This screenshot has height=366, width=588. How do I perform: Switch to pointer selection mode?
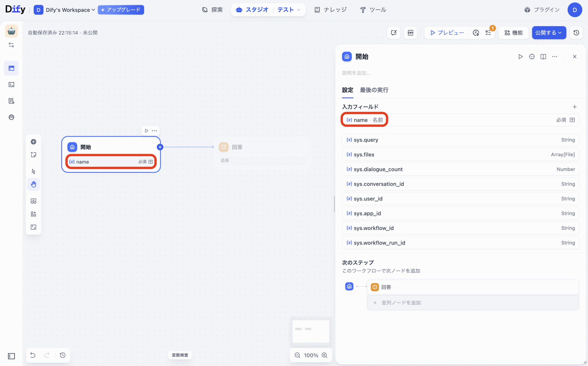click(34, 171)
